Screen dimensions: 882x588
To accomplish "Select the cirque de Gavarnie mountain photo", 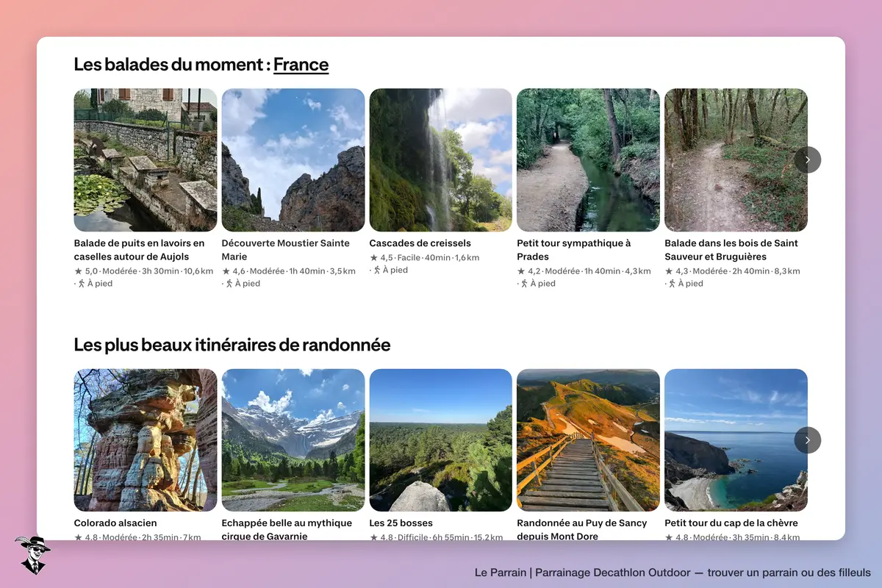I will pyautogui.click(x=293, y=440).
